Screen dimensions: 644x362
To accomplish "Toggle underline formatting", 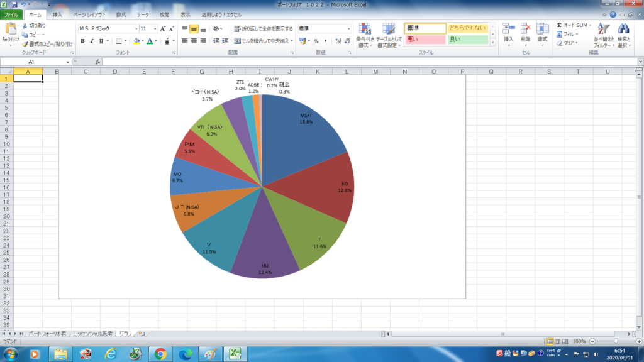I will click(x=101, y=41).
